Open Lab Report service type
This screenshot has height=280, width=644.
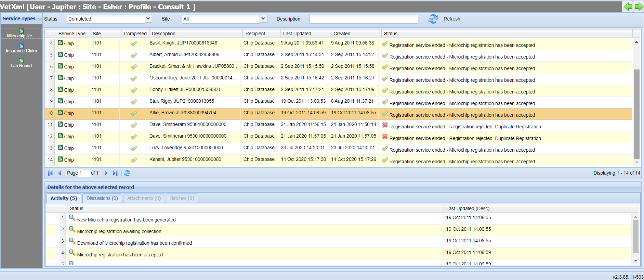coord(21,63)
